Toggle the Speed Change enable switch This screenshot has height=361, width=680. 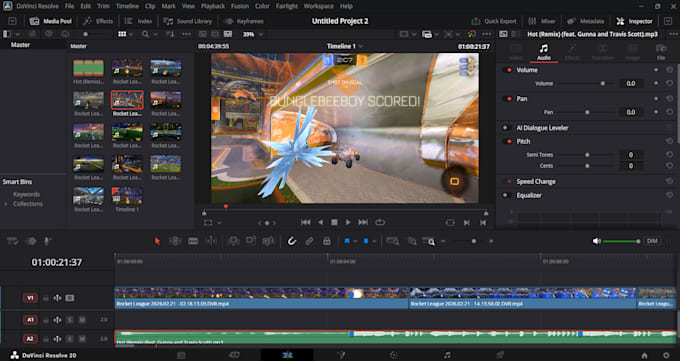(507, 181)
